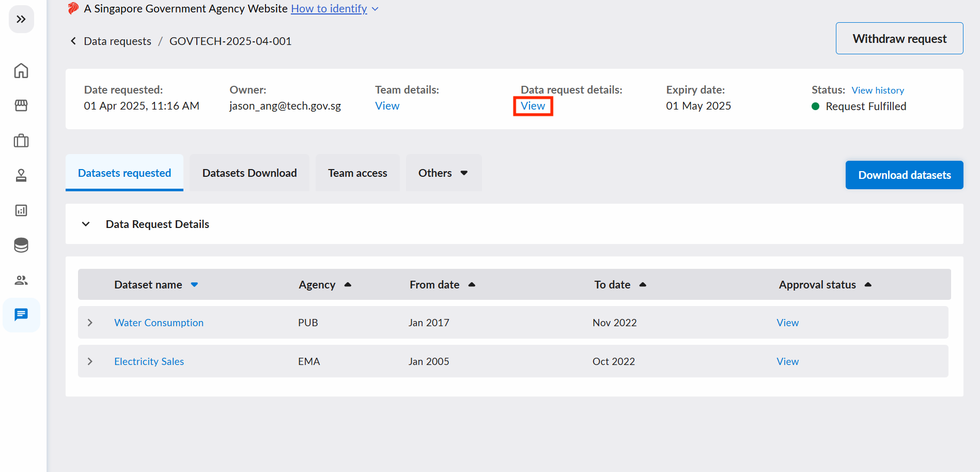The width and height of the screenshot is (980, 472).
Task: Expand the Electricity Sales row
Action: click(x=90, y=361)
